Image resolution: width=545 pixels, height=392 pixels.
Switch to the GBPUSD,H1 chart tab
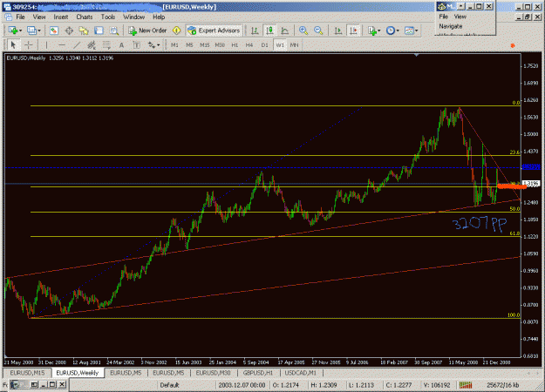tap(258, 373)
